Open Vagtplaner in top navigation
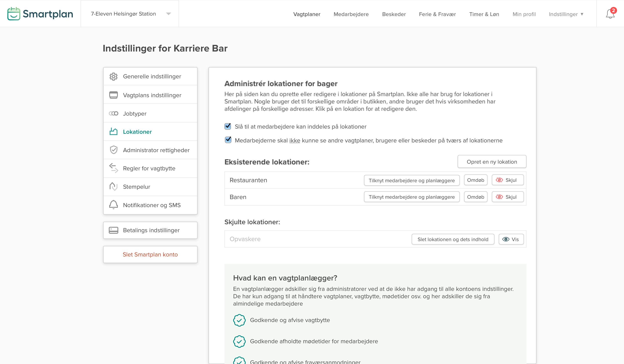 [307, 14]
